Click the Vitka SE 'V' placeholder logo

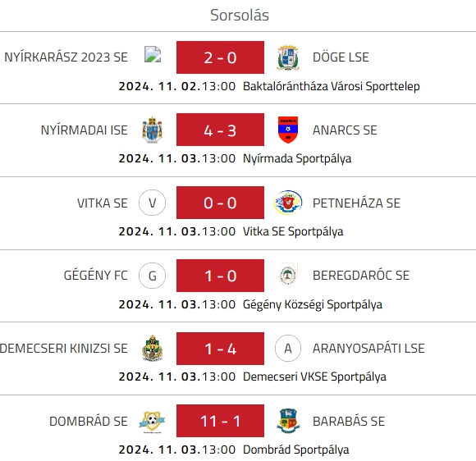(x=152, y=203)
